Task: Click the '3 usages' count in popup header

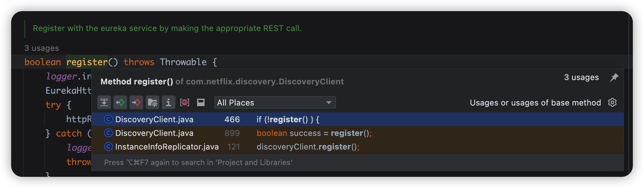Action: point(581,77)
